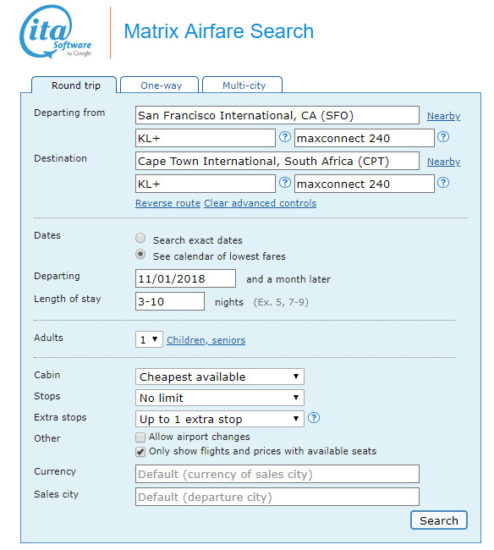Image resolution: width=494 pixels, height=550 pixels.
Task: Click help icon beside departure KL+ routing field
Action: (285, 137)
